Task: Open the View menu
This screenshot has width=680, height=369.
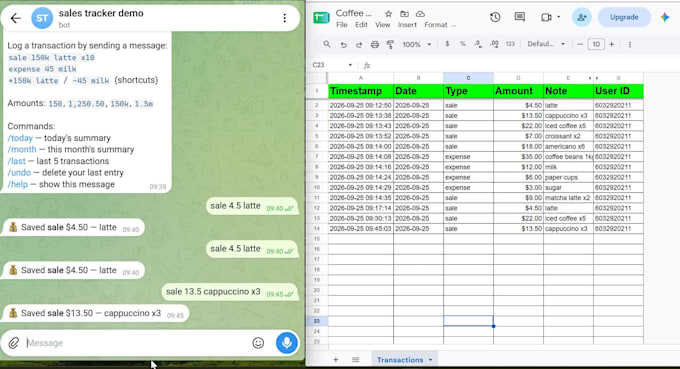Action: click(x=382, y=25)
